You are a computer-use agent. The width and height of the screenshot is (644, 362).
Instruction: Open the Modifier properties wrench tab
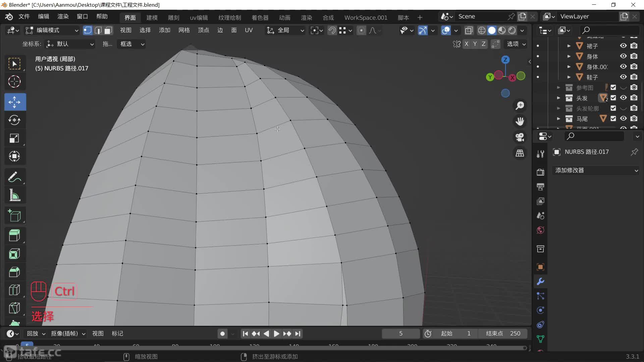pyautogui.click(x=540, y=282)
